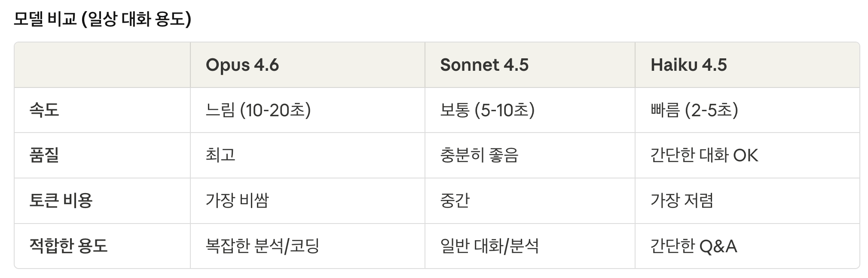Select the Sonnet 4.5 column header

click(484, 65)
